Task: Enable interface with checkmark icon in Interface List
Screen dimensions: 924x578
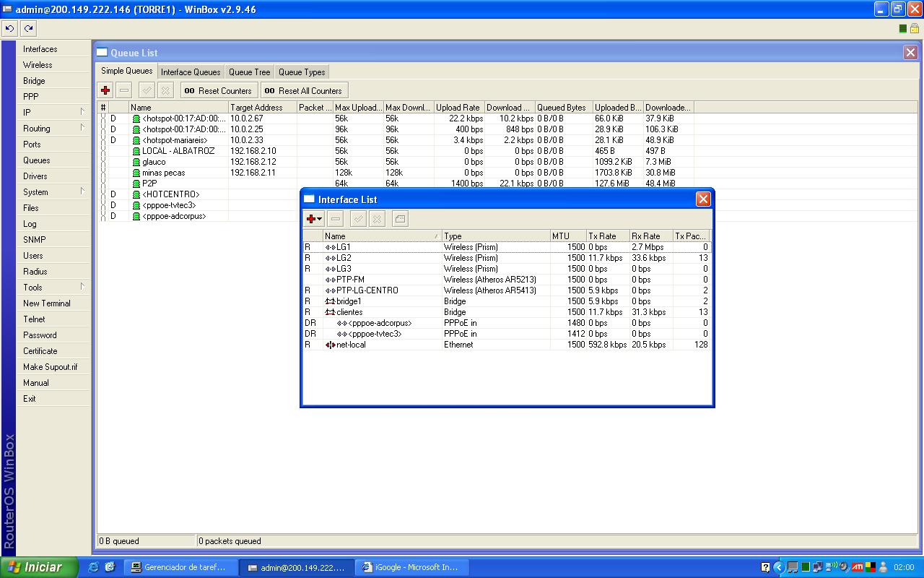Action: click(x=358, y=219)
